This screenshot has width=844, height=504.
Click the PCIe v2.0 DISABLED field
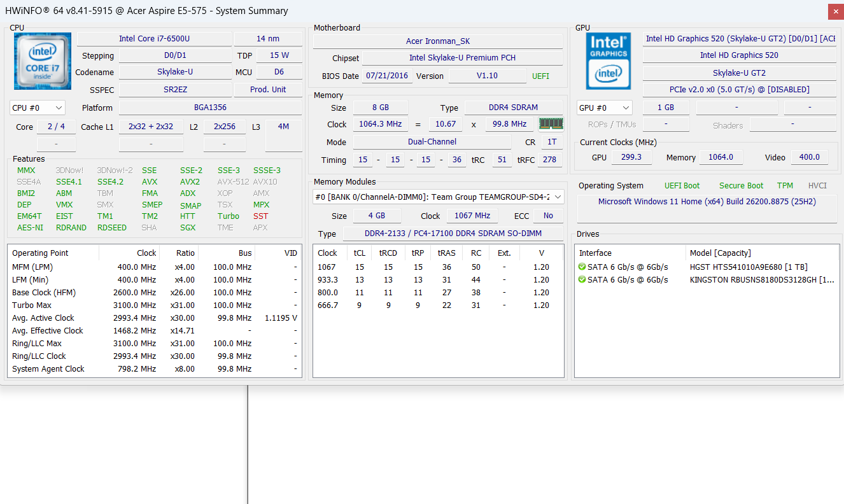[740, 90]
